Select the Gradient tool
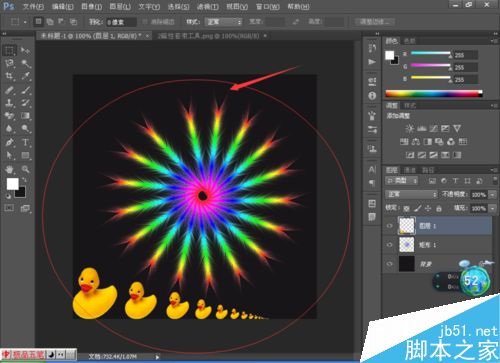Viewport: 500px width, 363px height. [x=25, y=116]
